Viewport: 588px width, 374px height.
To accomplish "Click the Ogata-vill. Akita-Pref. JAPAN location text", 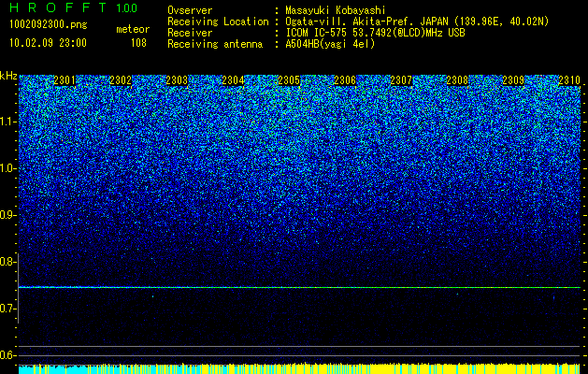I will [417, 22].
